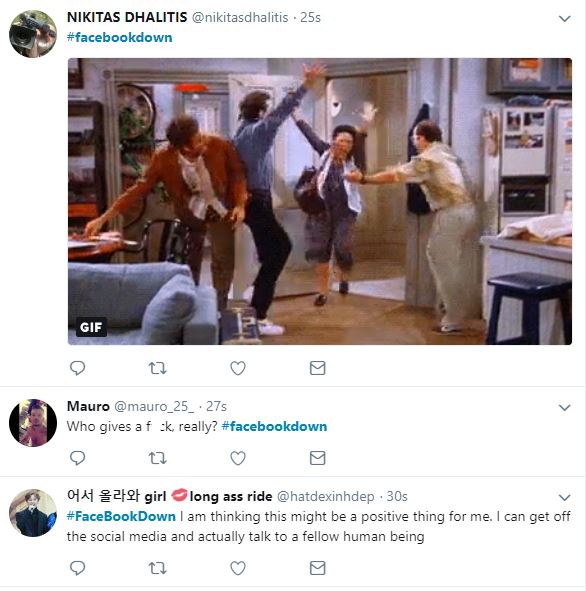Retweet the Nikitas Dhalitis tweet
This screenshot has width=586, height=591.
coord(158,368)
